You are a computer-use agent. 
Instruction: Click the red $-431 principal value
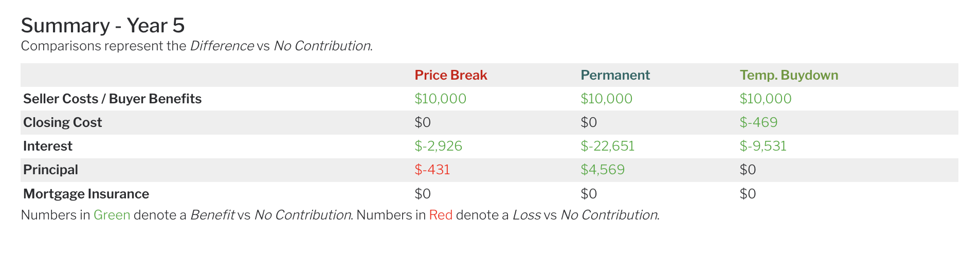[x=432, y=170]
